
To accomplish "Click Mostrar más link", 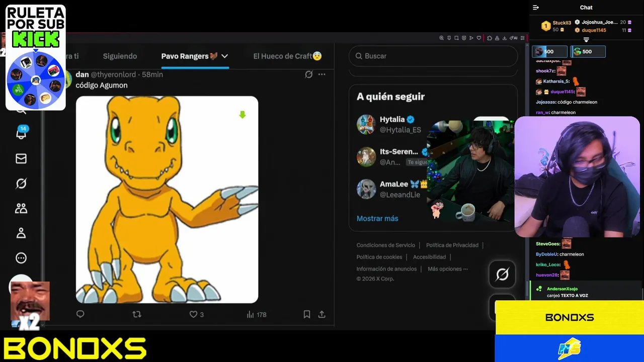I will (377, 218).
